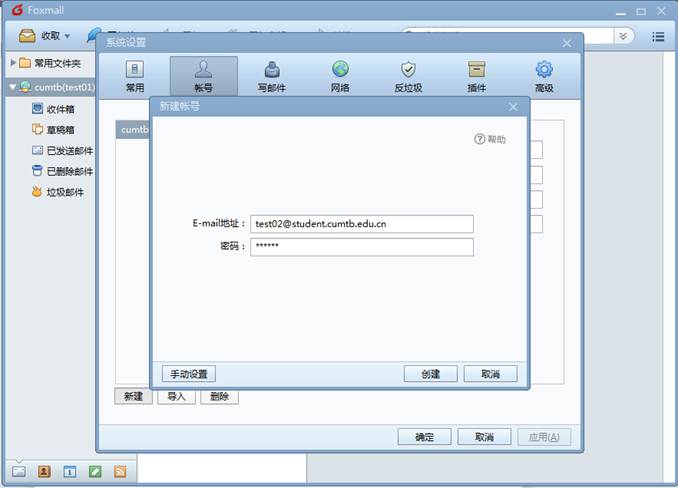Open the RSS feed icon at bottom

coord(120,471)
